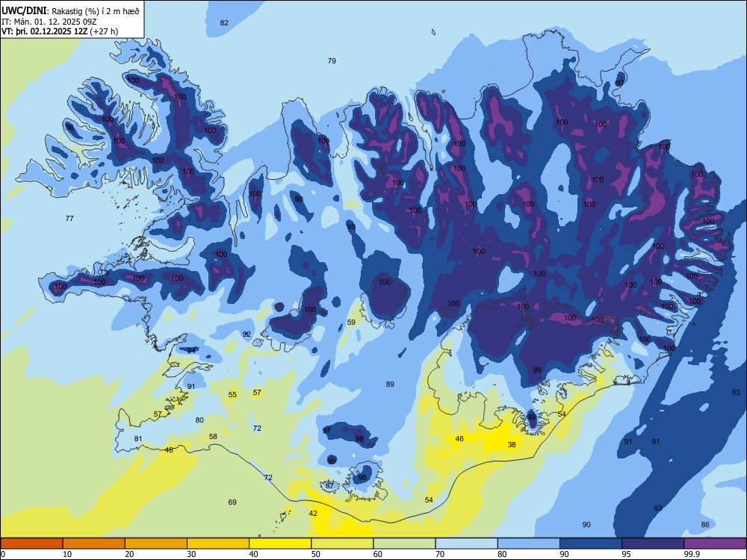Click the legend tick label '60'
This screenshot has height=560, width=747.
(x=378, y=554)
